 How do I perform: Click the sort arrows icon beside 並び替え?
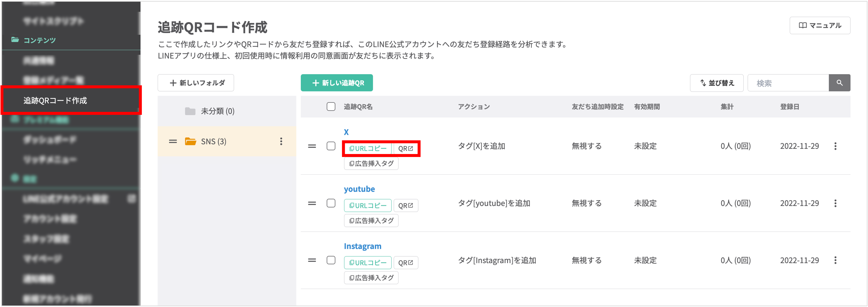[x=703, y=83]
